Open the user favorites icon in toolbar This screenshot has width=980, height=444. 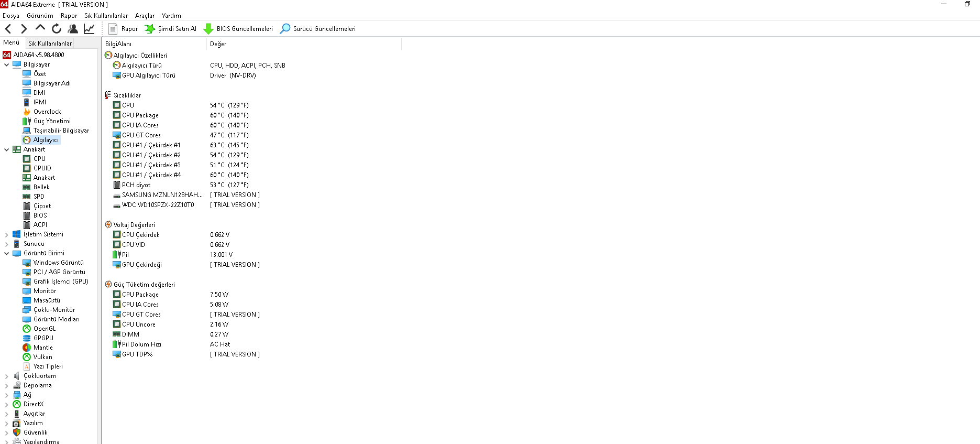pyautogui.click(x=73, y=29)
